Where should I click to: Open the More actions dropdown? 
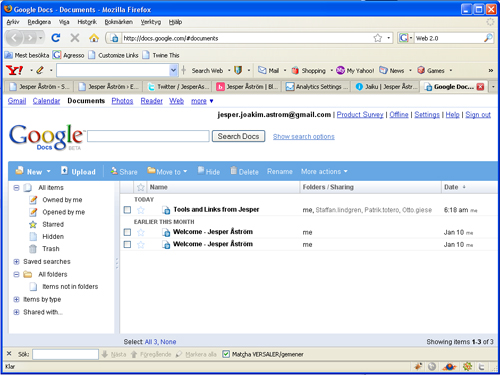(x=324, y=171)
